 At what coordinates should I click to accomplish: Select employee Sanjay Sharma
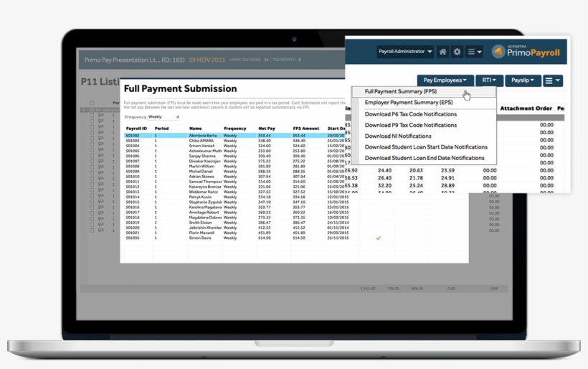click(x=202, y=157)
